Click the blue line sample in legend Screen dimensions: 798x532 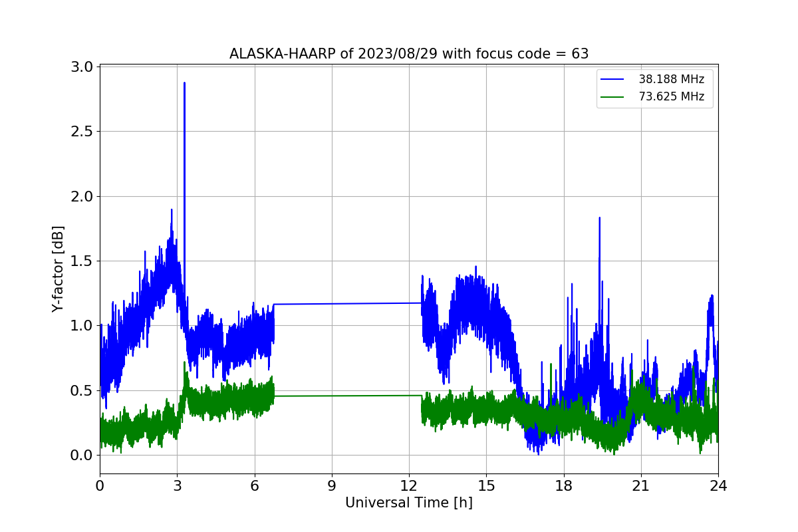pyautogui.click(x=612, y=80)
